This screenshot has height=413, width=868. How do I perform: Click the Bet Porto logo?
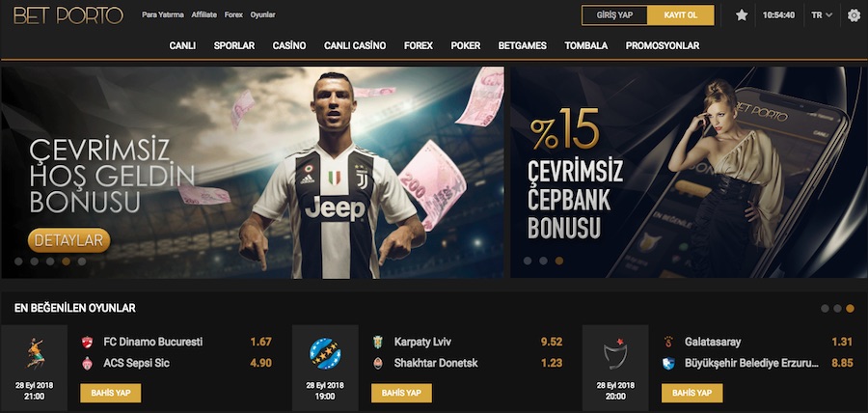pyautogui.click(x=68, y=15)
